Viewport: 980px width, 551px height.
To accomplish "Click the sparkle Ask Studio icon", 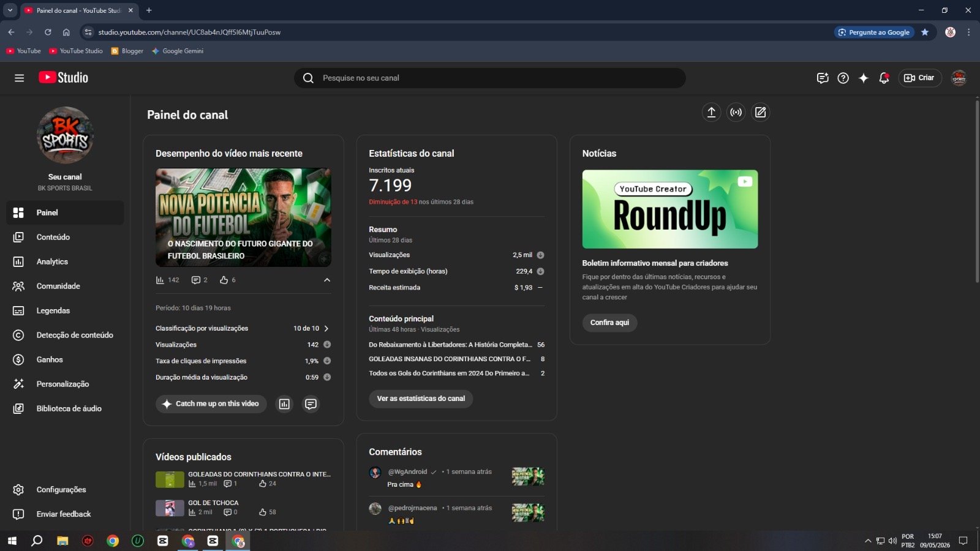I will coord(864,78).
